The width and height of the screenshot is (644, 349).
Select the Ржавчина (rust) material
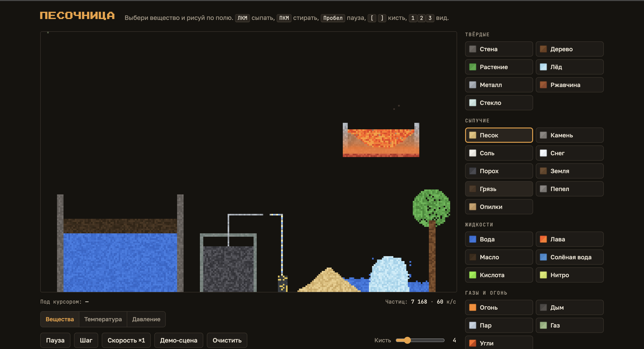(x=570, y=85)
